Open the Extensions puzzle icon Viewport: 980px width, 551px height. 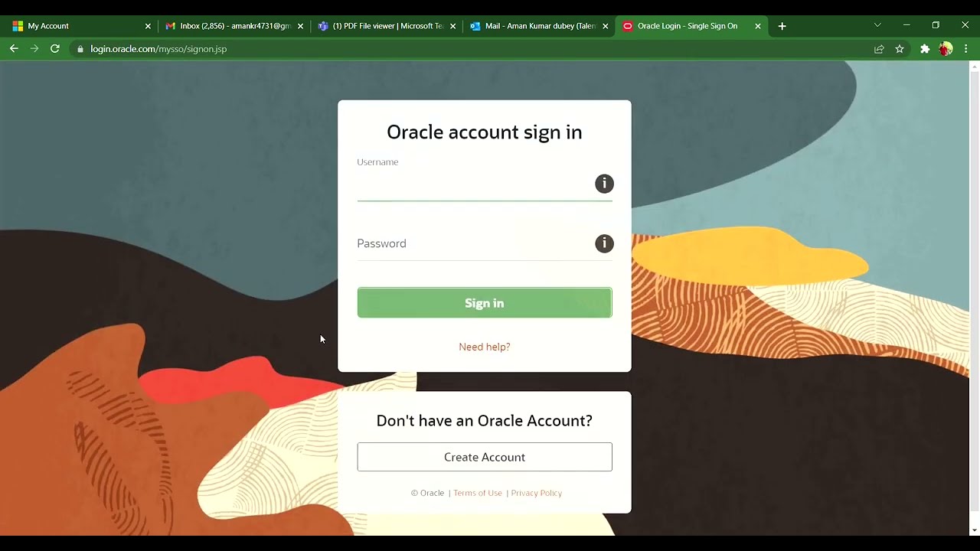pos(925,49)
